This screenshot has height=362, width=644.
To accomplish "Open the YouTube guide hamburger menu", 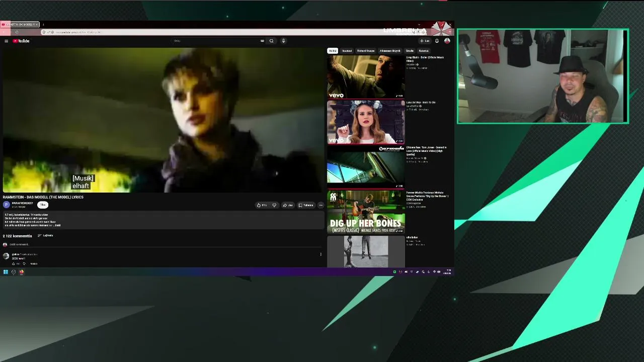I will 6,41.
